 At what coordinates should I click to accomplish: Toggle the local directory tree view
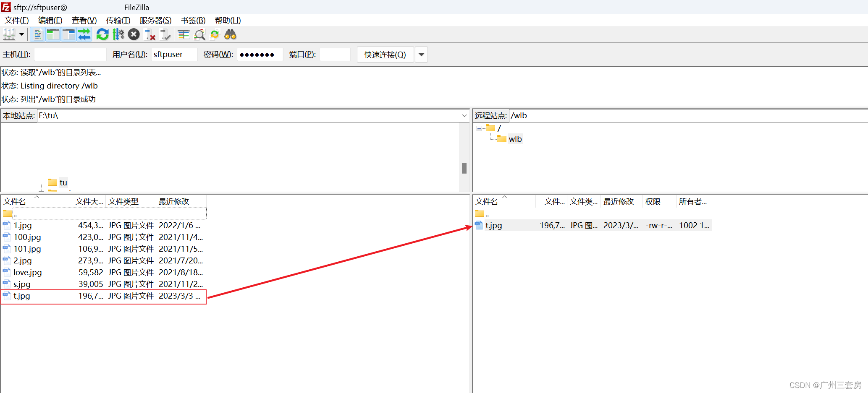coord(53,34)
